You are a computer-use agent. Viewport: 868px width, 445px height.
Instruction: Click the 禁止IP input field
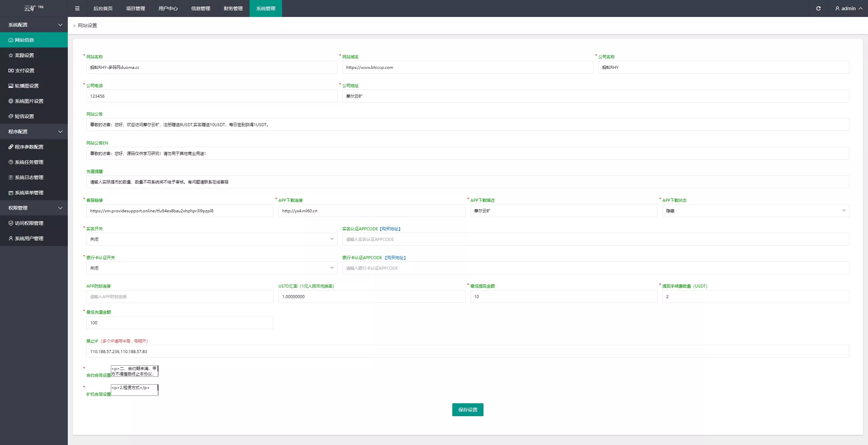click(468, 351)
